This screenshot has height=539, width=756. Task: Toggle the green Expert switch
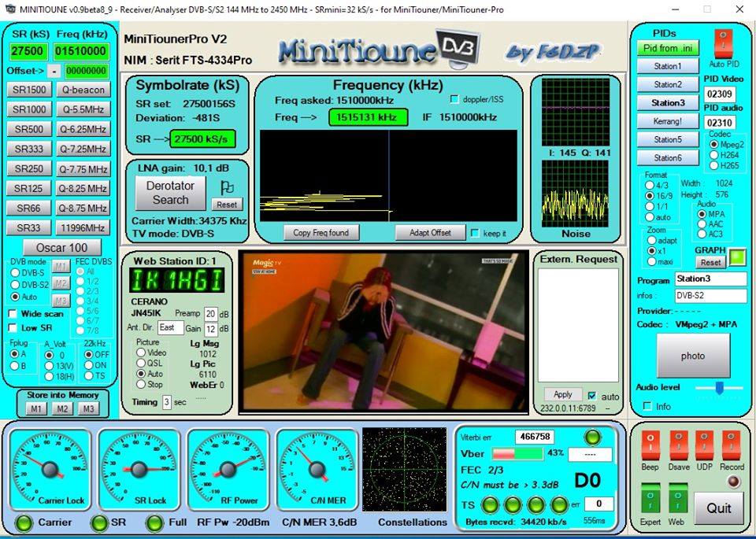tap(650, 500)
